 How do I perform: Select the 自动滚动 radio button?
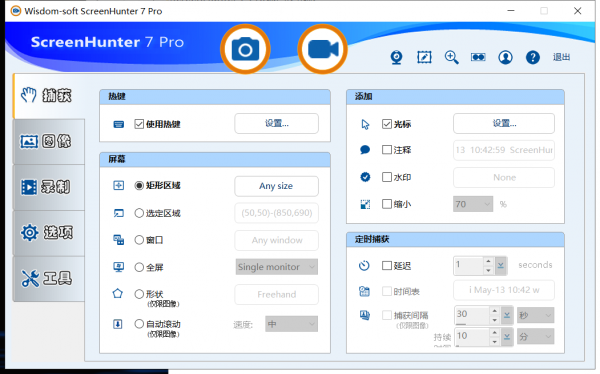click(139, 324)
